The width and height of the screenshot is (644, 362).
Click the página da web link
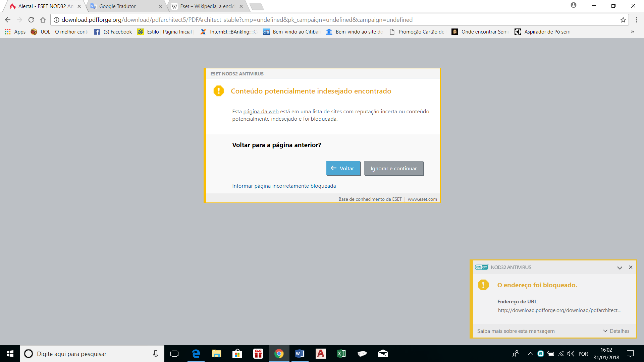pyautogui.click(x=261, y=112)
